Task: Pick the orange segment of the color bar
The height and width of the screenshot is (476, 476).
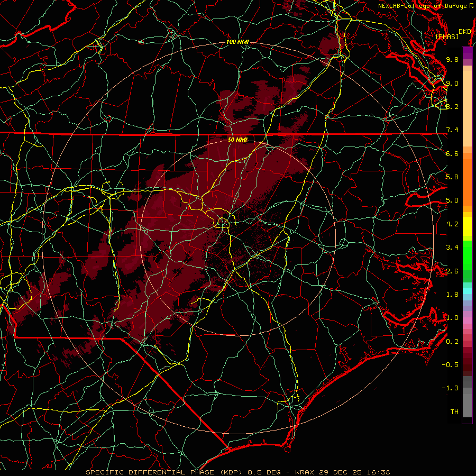Action: 467,182
